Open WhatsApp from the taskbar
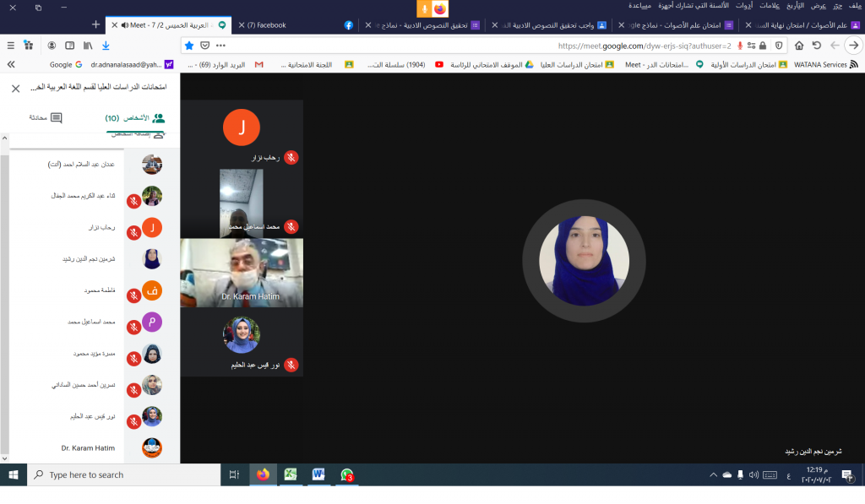This screenshot has width=865, height=504. [x=346, y=475]
